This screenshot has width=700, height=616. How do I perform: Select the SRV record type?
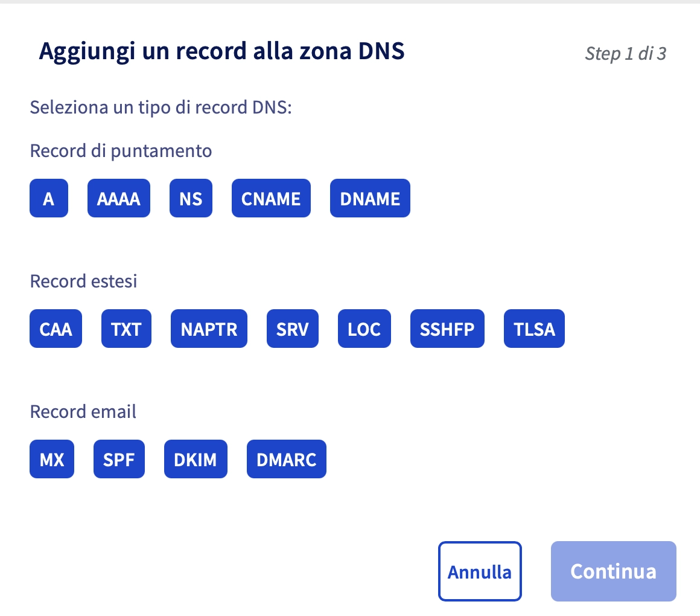click(292, 329)
